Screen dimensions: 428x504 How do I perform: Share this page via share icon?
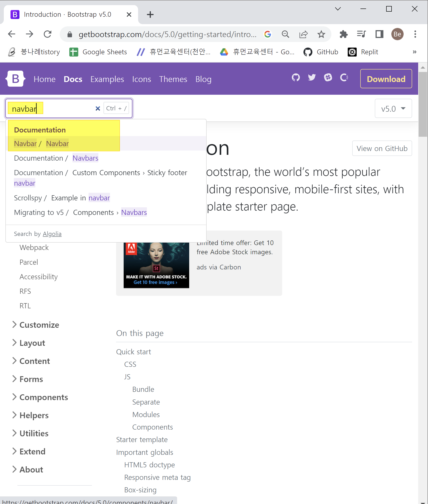[x=303, y=34]
